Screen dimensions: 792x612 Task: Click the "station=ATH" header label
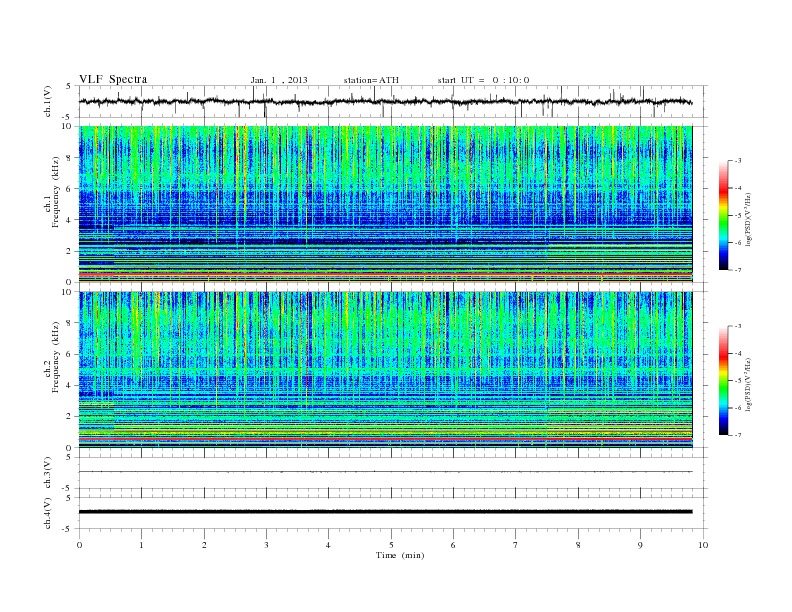click(x=371, y=80)
